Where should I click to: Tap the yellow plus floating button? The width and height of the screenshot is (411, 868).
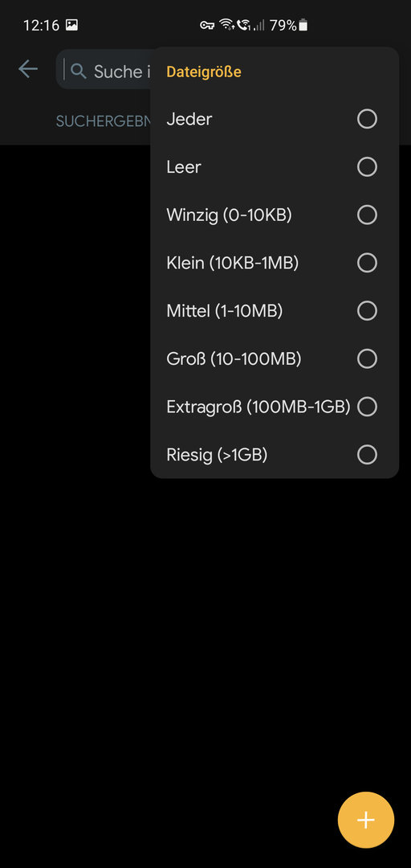365,820
